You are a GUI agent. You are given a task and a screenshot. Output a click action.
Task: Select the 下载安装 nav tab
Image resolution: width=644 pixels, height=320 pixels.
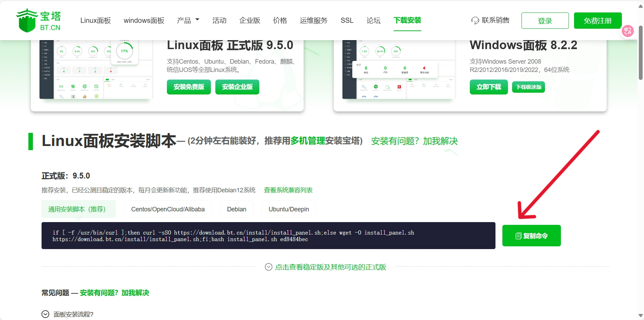coord(407,20)
